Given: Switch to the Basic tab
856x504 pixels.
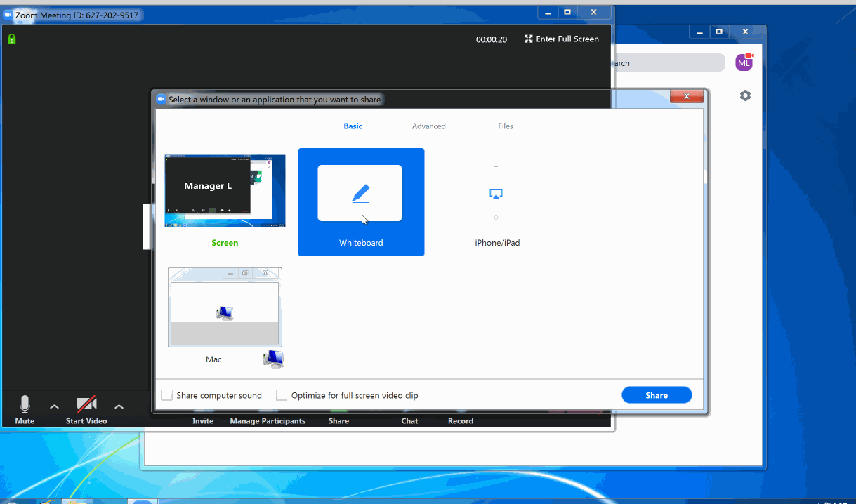Looking at the screenshot, I should [x=353, y=126].
